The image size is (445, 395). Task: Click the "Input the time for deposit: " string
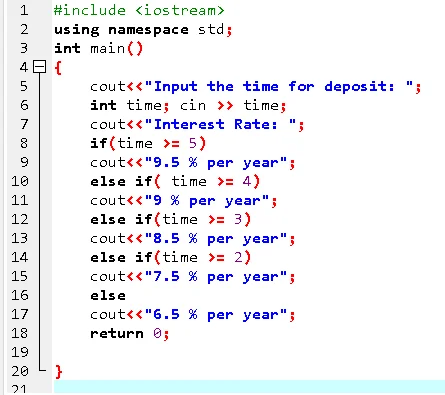279,87
